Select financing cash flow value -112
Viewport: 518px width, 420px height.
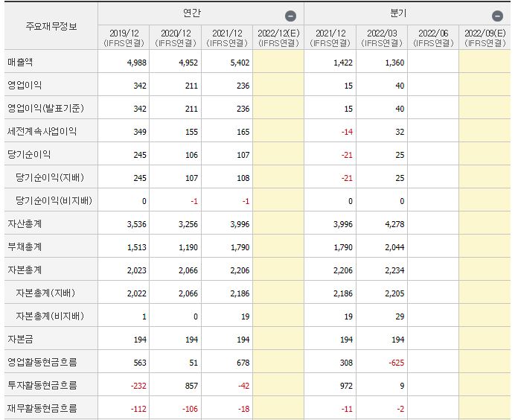[x=138, y=409]
